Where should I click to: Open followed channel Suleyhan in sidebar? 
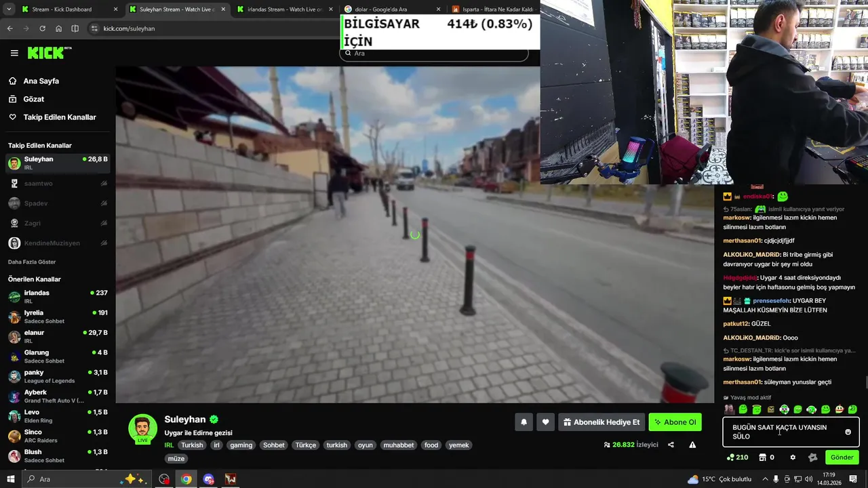pos(58,163)
